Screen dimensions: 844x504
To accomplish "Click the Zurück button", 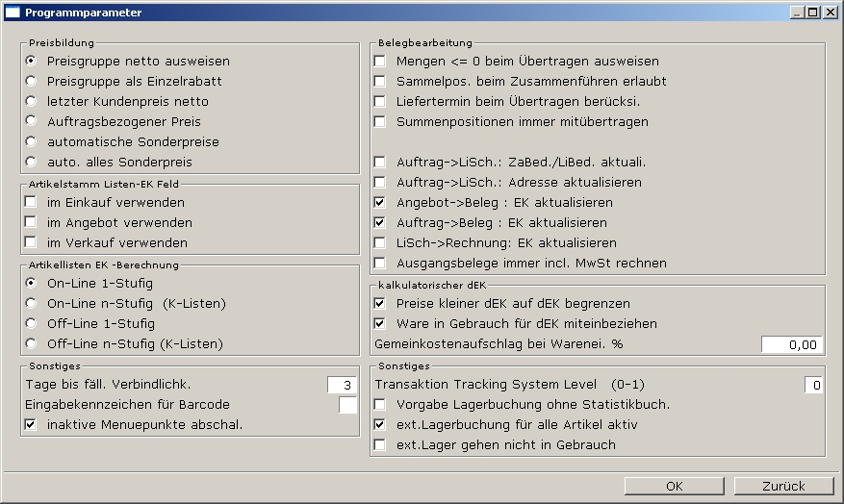I will [783, 486].
